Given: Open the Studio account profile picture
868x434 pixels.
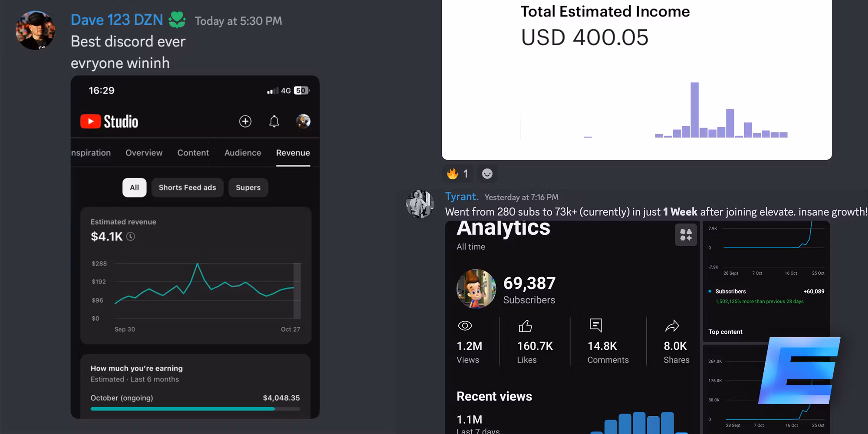Looking at the screenshot, I should click(303, 121).
